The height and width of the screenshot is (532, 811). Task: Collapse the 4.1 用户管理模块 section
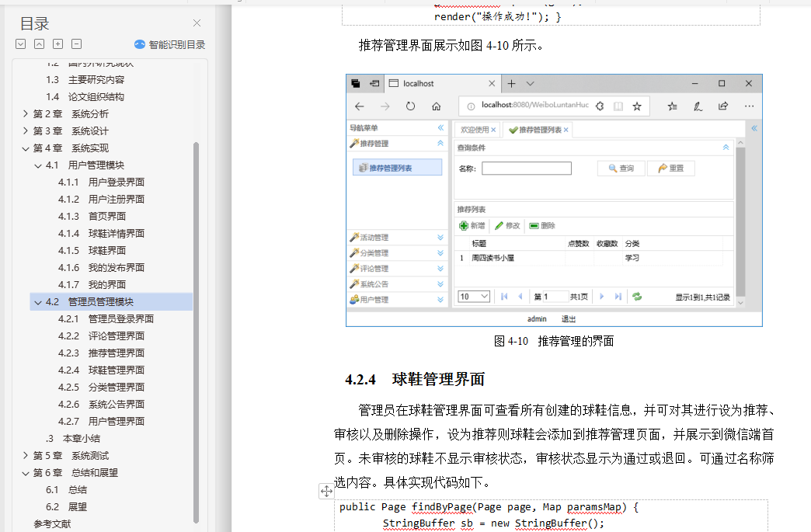pos(38,165)
